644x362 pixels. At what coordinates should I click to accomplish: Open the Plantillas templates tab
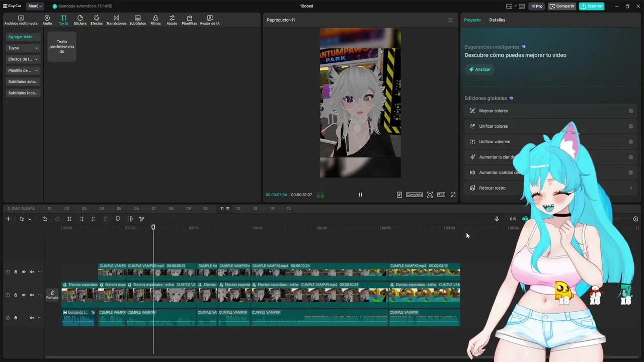[189, 20]
